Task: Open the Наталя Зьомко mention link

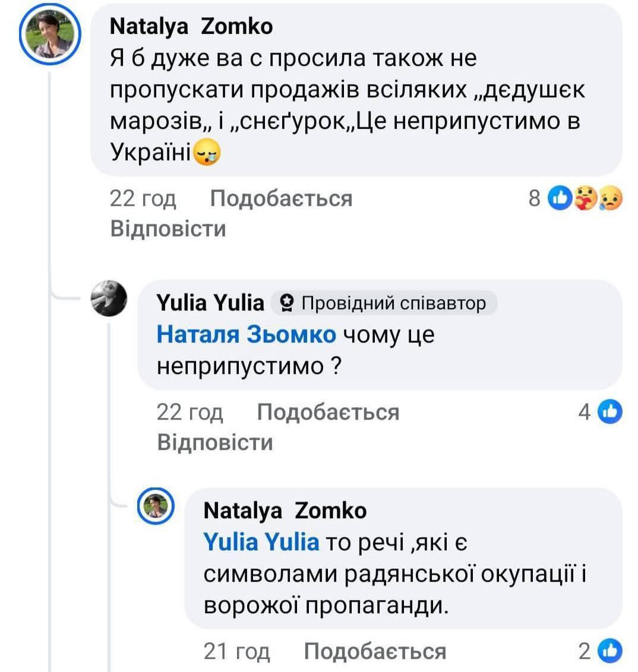Action: 246,335
